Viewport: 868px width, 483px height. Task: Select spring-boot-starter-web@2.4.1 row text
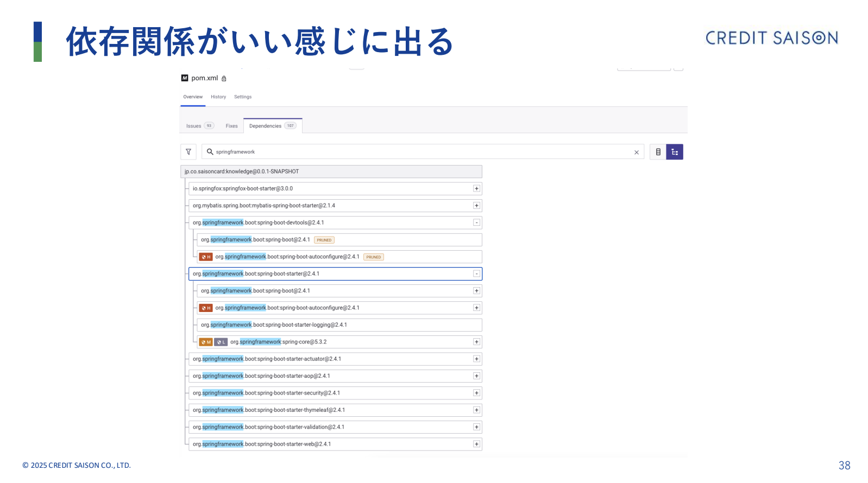coord(262,444)
